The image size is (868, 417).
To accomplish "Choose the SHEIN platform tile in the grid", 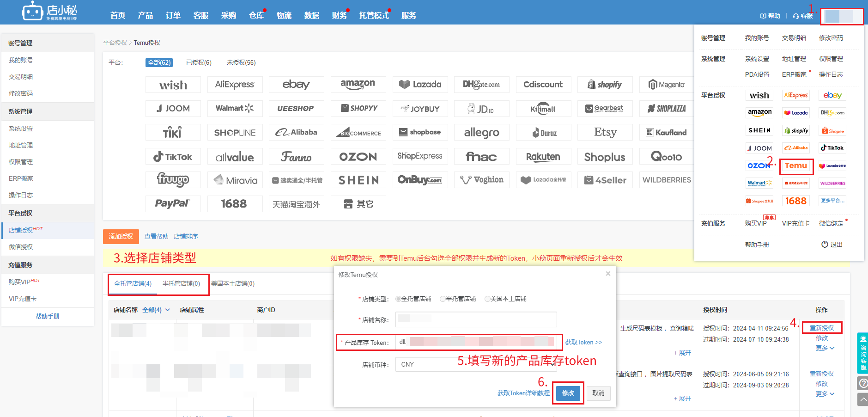I will pos(358,180).
